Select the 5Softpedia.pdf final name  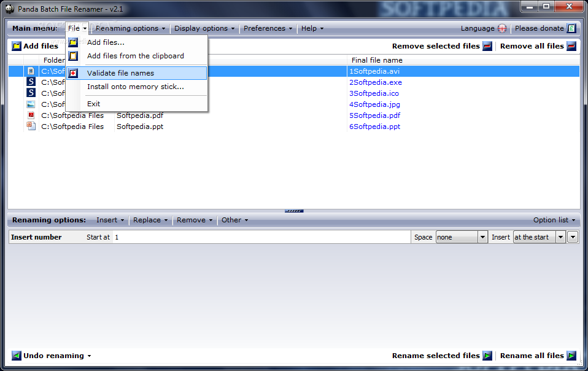click(x=374, y=115)
